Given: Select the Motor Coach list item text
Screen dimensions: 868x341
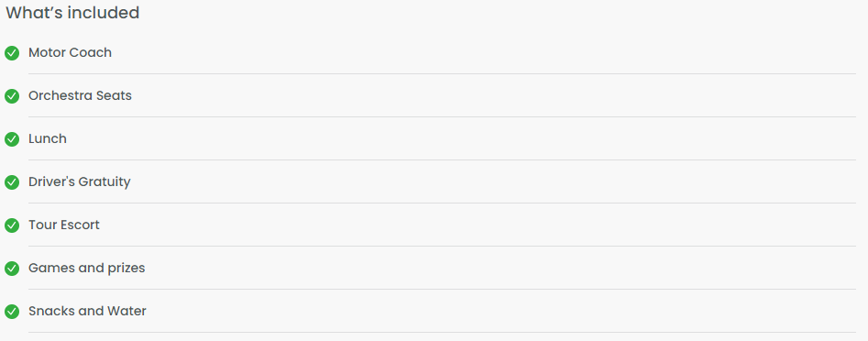Looking at the screenshot, I should click(70, 52).
